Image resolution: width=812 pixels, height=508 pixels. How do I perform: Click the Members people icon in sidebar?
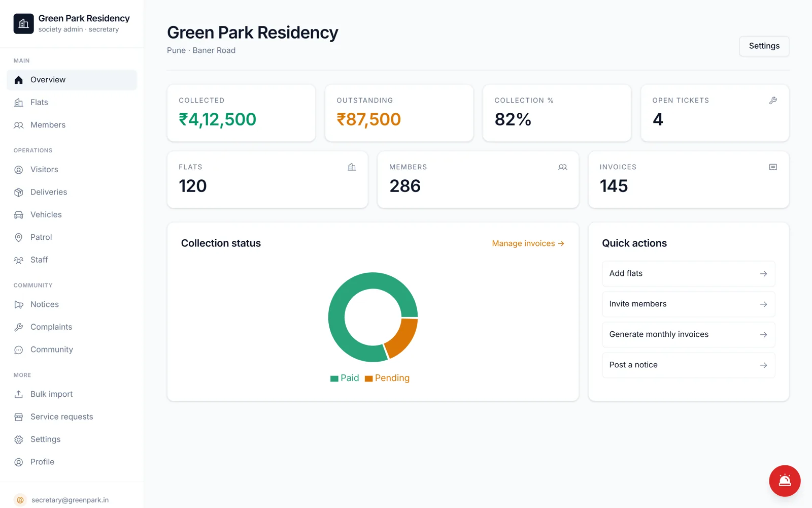tap(19, 125)
